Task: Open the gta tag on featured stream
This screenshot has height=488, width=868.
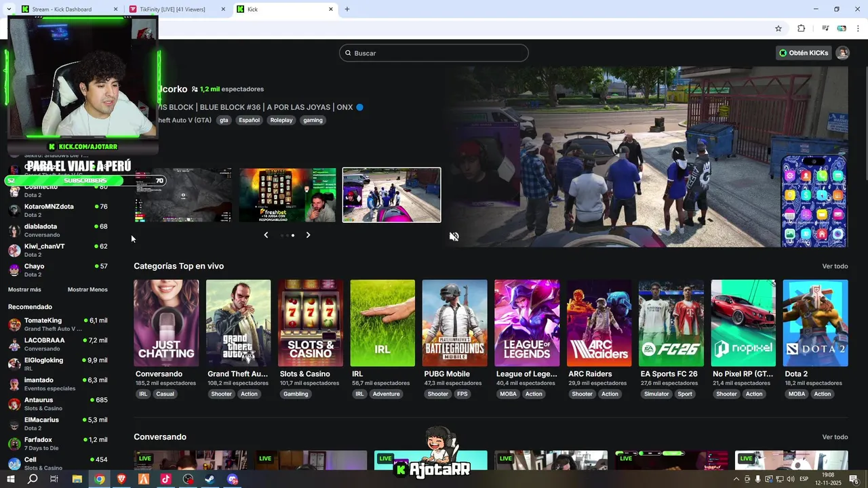Action: pos(224,120)
